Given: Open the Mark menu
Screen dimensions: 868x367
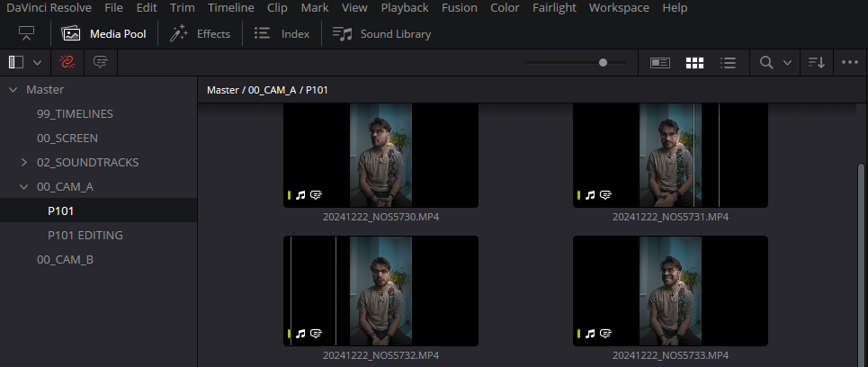Looking at the screenshot, I should (x=315, y=8).
